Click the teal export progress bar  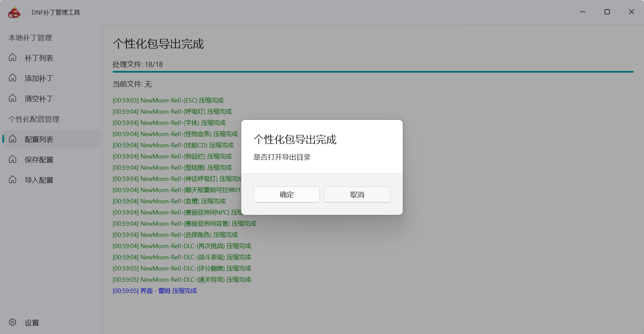pyautogui.click(x=373, y=72)
